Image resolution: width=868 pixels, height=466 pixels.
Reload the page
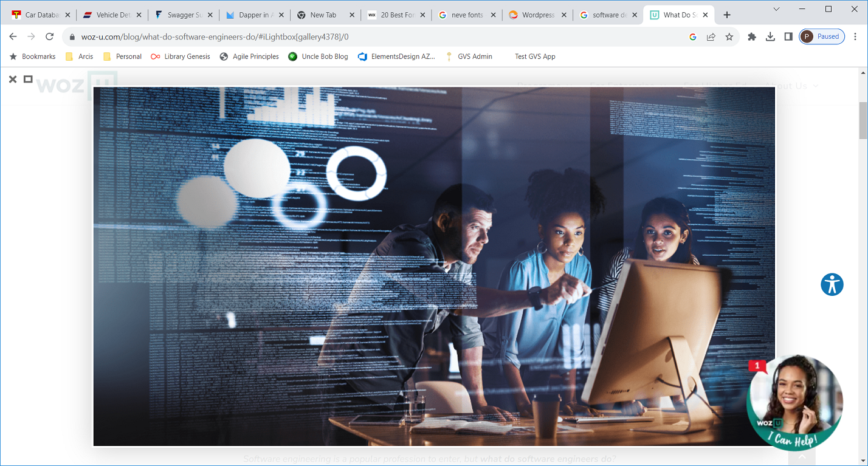(50, 36)
